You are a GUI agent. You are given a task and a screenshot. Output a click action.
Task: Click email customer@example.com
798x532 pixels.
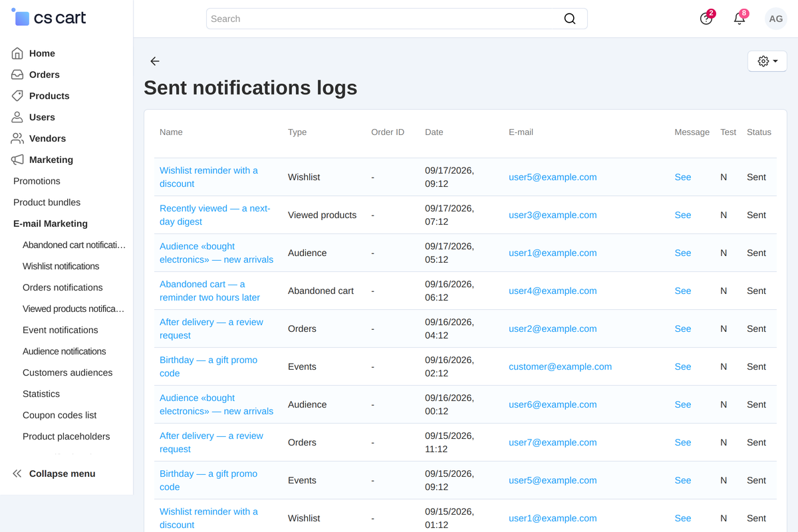560,366
